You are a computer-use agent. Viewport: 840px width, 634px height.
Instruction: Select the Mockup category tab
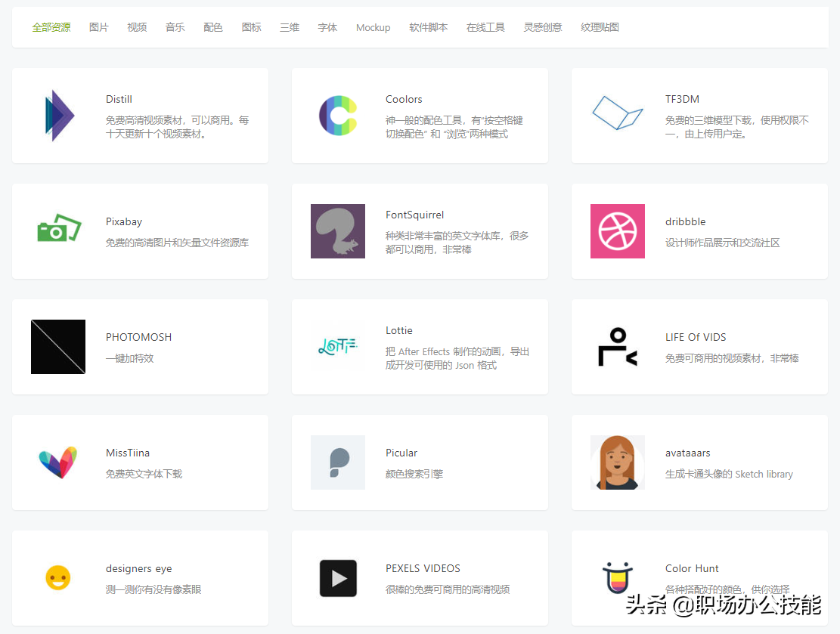[374, 27]
